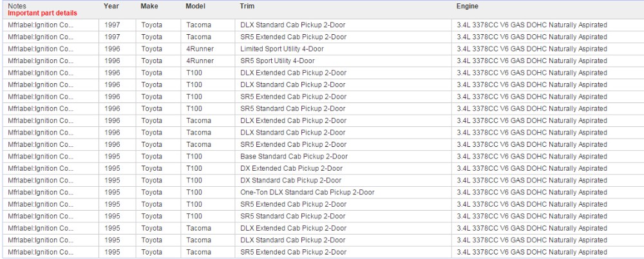Image resolution: width=644 pixels, height=259 pixels.
Task: Click the red Important part details text
Action: click(42, 13)
